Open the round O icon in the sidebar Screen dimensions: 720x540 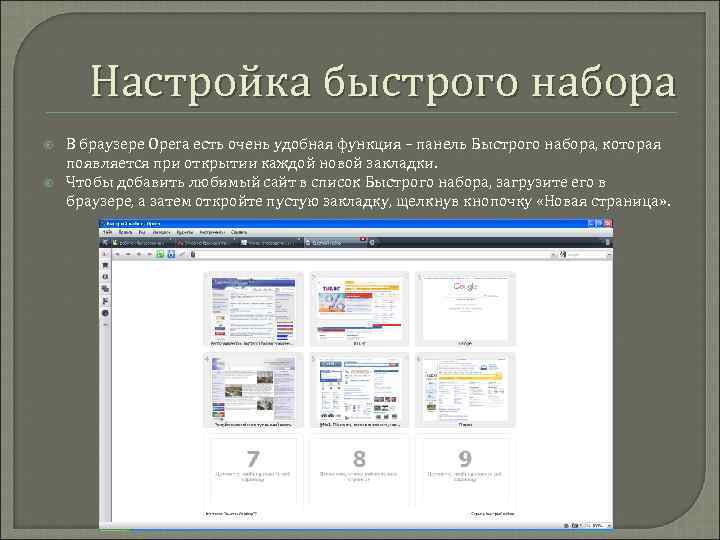[x=105, y=276]
